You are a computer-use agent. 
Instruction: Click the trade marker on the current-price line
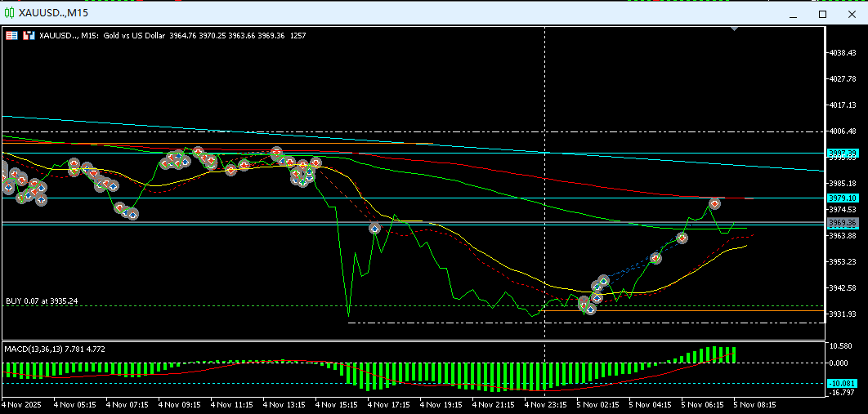(x=682, y=238)
